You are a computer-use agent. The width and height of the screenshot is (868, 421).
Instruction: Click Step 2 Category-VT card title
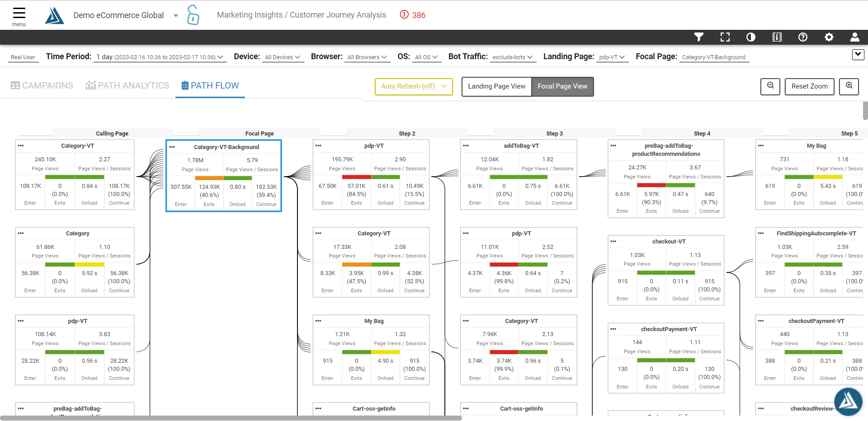(374, 234)
